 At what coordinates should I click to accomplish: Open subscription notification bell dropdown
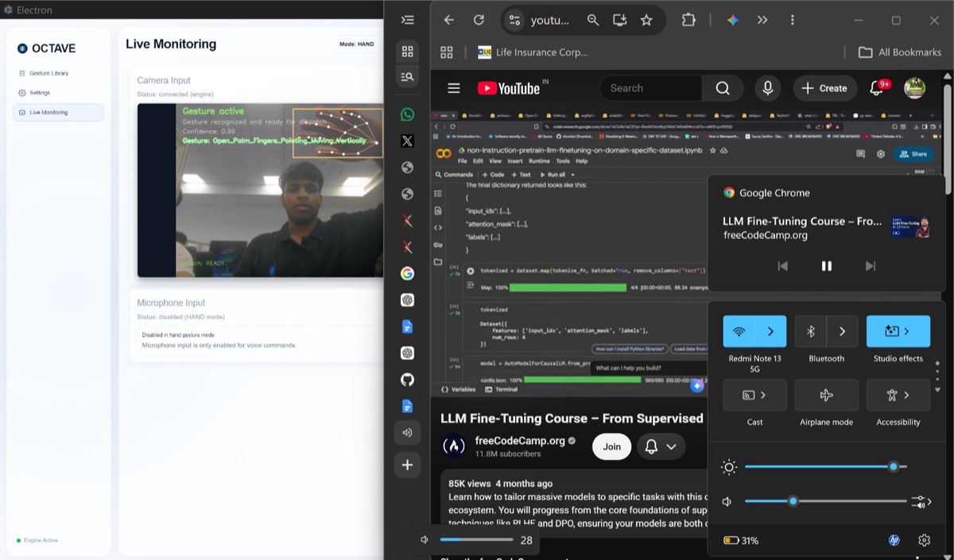[x=661, y=446]
